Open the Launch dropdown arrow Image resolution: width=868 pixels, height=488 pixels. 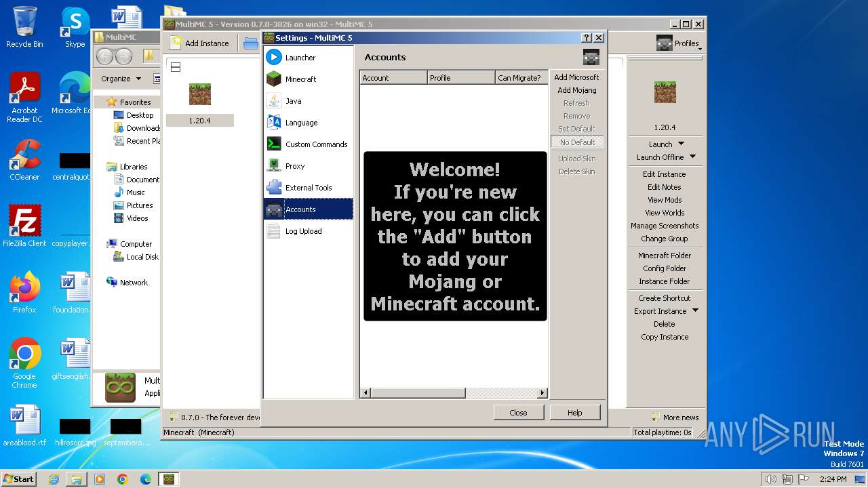pyautogui.click(x=682, y=144)
